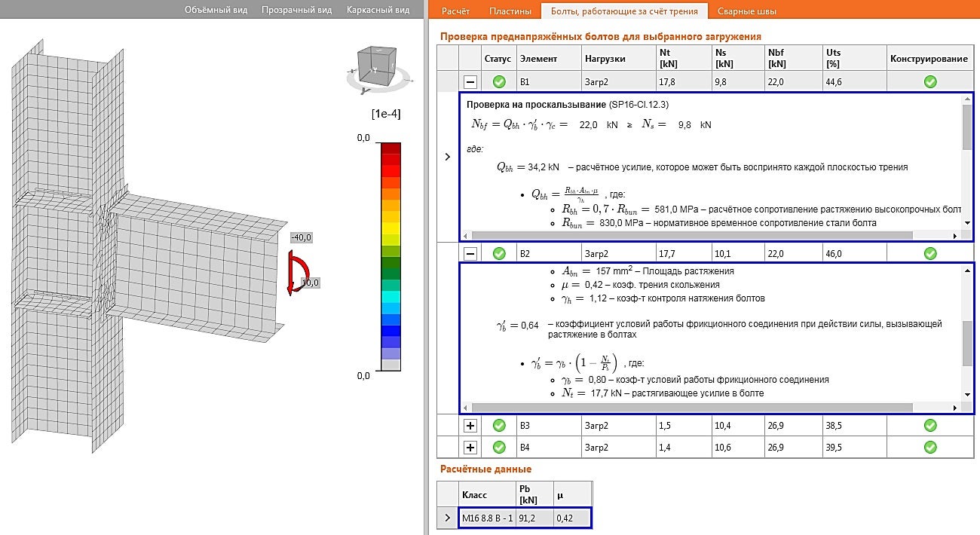The image size is (980, 535).
Task: Switch to the Расчёт tab
Action: [455, 11]
